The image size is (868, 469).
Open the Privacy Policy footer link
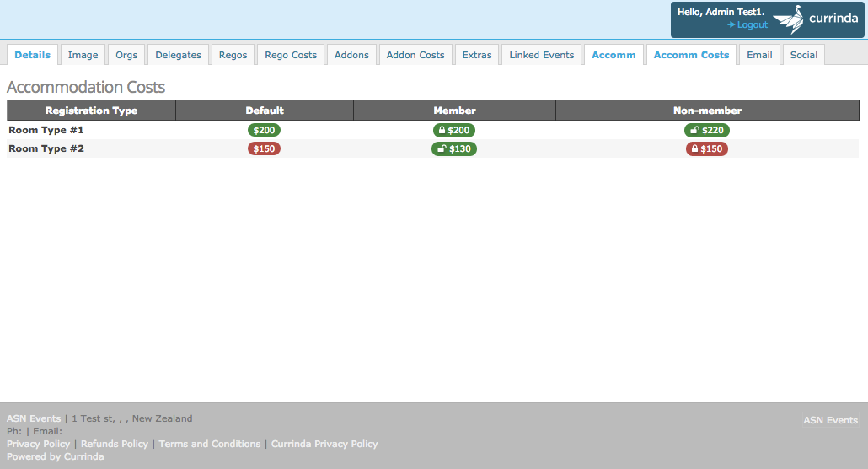pos(38,444)
